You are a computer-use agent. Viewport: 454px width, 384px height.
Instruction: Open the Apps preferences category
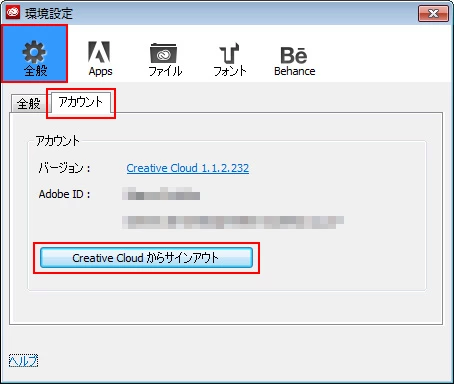point(100,58)
